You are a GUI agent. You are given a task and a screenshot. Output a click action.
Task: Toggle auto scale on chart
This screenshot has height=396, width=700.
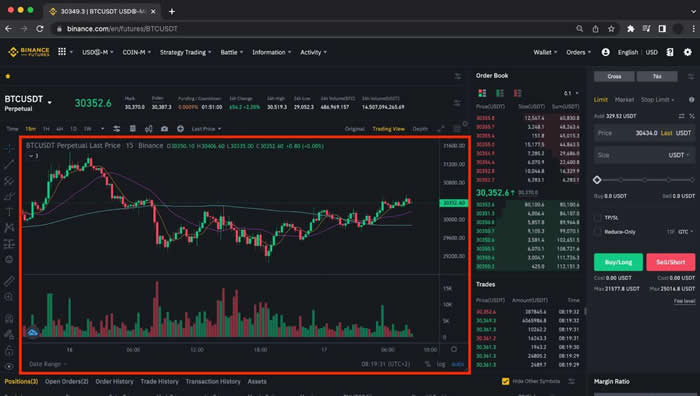pyautogui.click(x=458, y=364)
